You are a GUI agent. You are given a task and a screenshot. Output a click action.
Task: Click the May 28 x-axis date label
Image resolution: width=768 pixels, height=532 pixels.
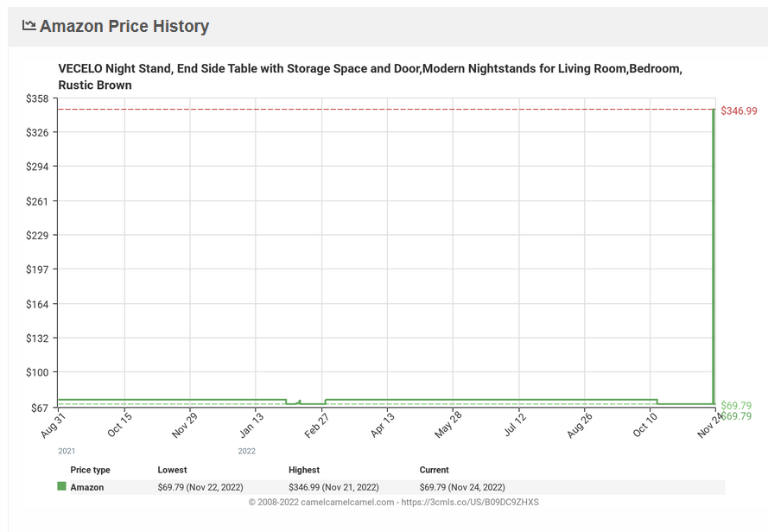447,426
